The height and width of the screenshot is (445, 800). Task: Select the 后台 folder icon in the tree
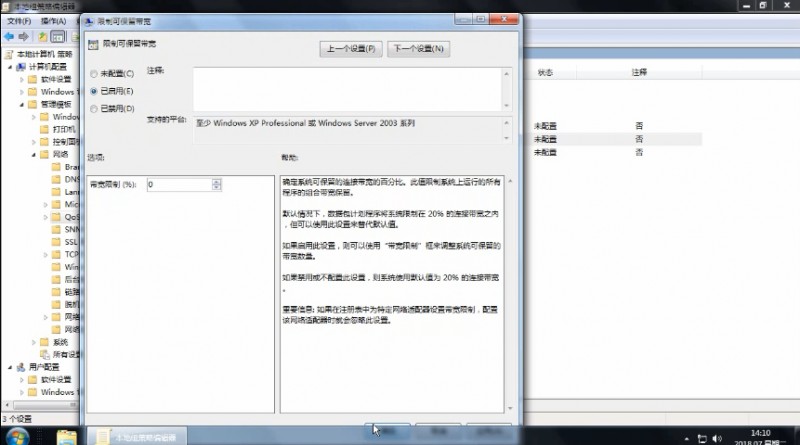coord(56,279)
